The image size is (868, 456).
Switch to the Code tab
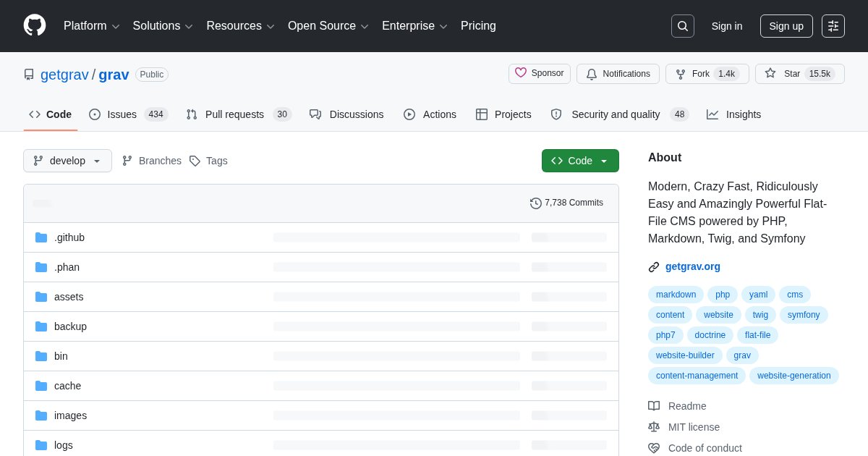click(51, 114)
